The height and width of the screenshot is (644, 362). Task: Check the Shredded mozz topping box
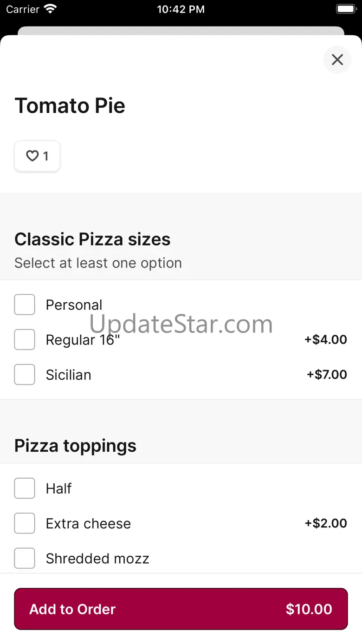coord(25,558)
